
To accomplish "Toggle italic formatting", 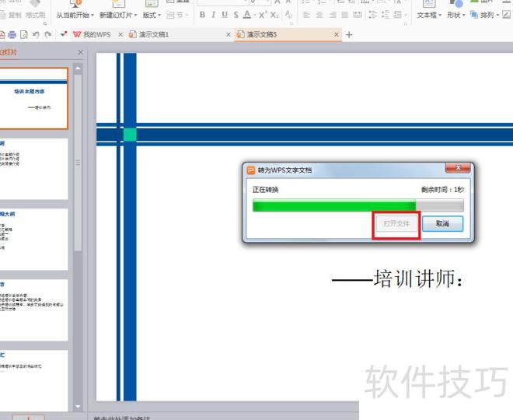I will pos(213,15).
